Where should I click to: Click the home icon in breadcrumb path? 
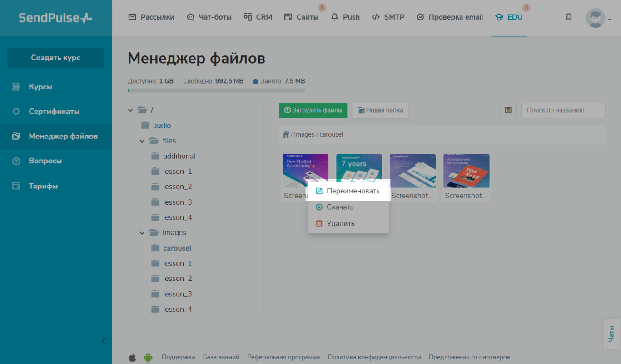click(286, 134)
